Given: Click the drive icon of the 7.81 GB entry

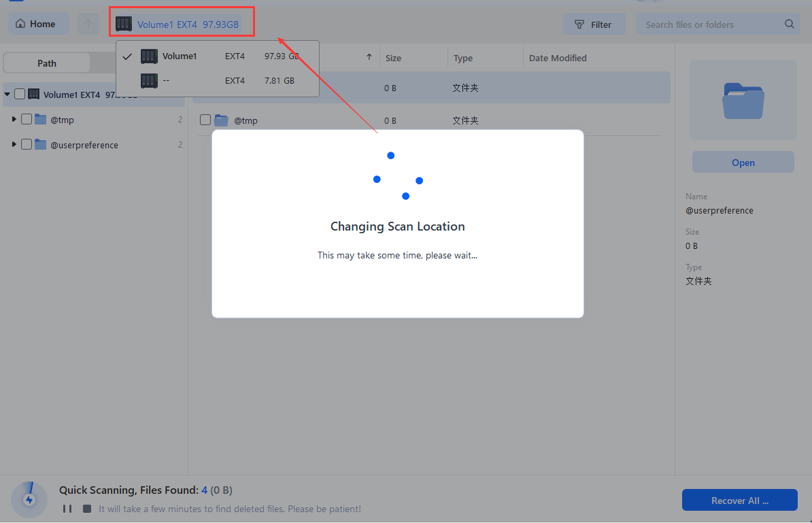Looking at the screenshot, I should 149,80.
